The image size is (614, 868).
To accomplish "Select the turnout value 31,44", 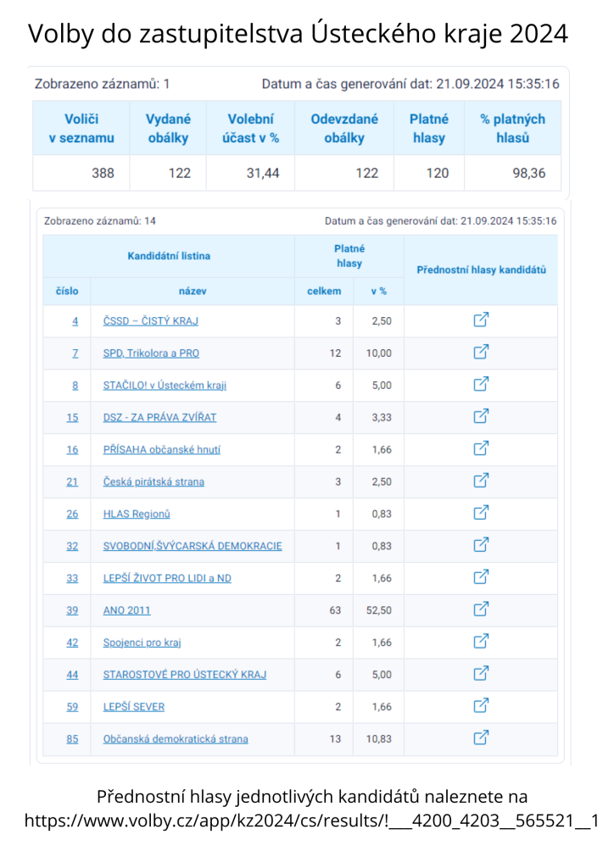I will (x=263, y=173).
